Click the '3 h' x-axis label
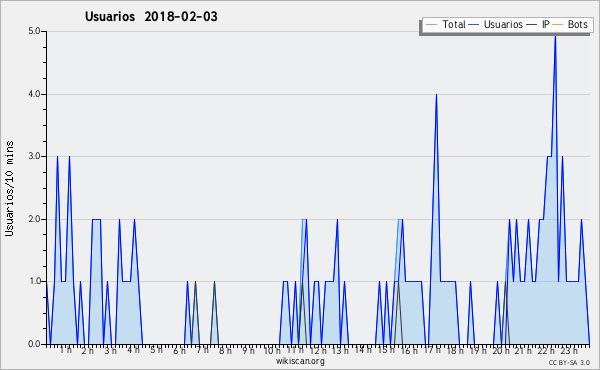The width and height of the screenshot is (600, 370). (111, 351)
